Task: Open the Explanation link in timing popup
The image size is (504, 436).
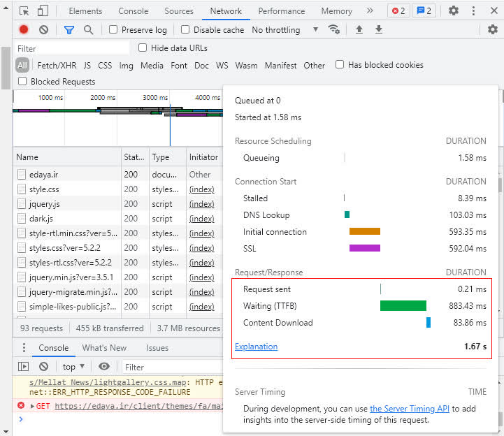Action: tap(256, 347)
